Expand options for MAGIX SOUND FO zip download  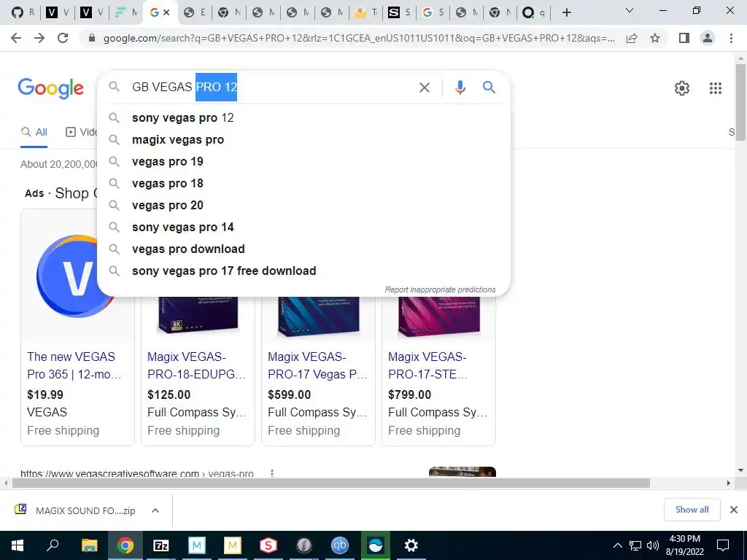155,510
